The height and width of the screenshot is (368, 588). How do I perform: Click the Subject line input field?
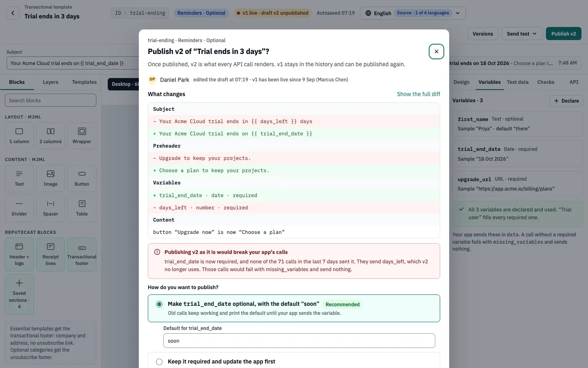tap(73, 63)
